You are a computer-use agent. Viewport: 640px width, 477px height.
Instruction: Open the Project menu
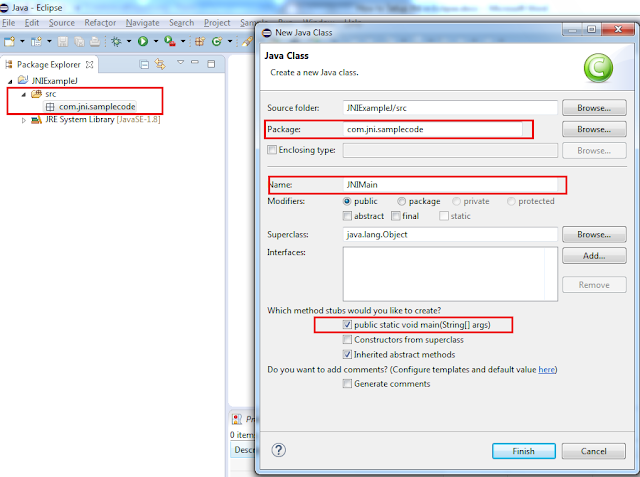click(x=217, y=23)
